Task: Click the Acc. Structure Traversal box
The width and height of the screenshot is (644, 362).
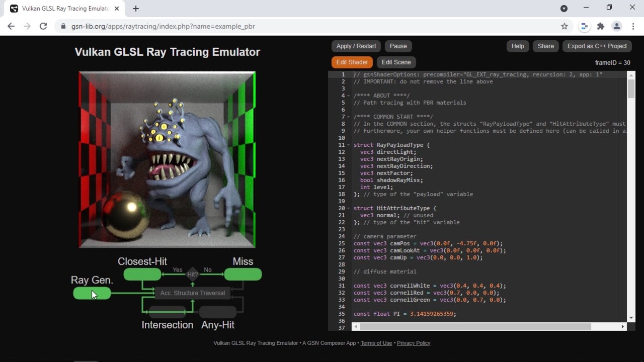Action: click(193, 293)
